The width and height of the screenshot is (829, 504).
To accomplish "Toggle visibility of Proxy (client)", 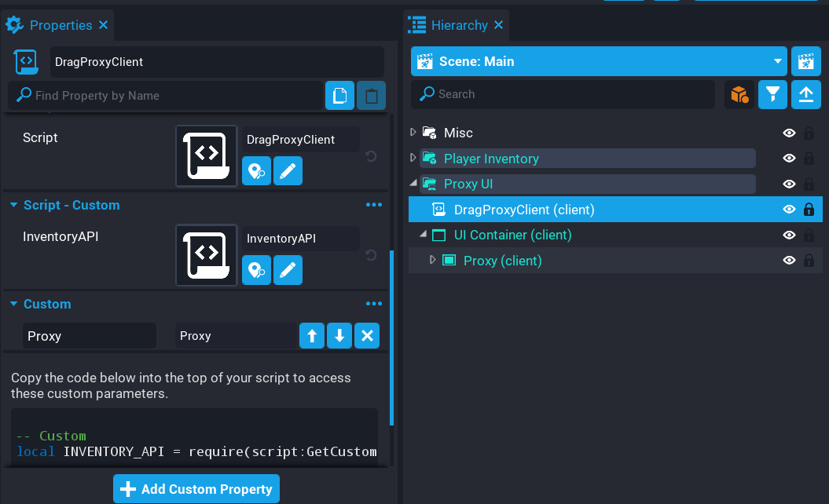I will point(788,260).
